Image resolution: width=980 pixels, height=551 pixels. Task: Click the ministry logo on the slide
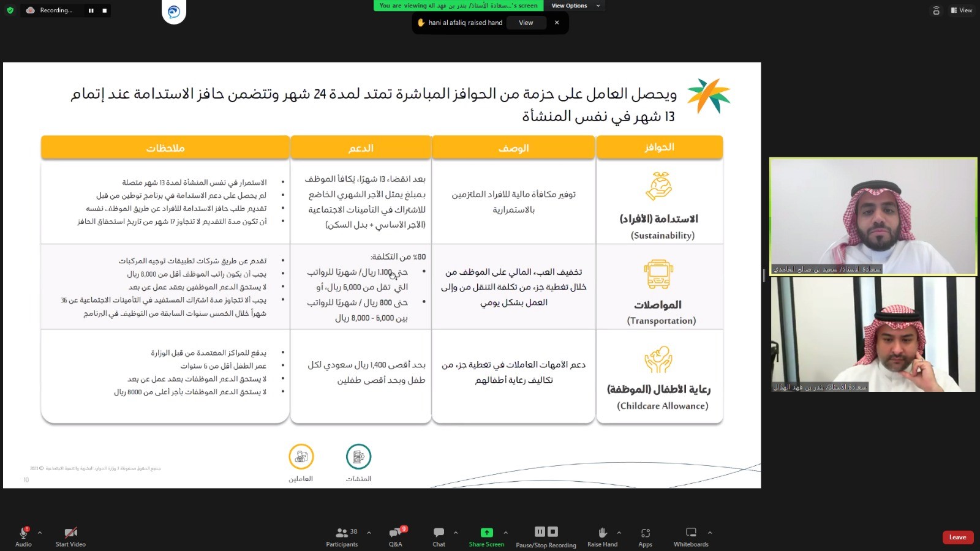pos(708,96)
